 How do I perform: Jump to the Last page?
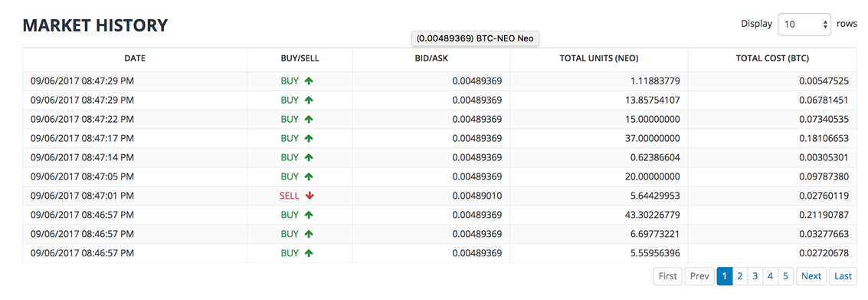pos(843,276)
